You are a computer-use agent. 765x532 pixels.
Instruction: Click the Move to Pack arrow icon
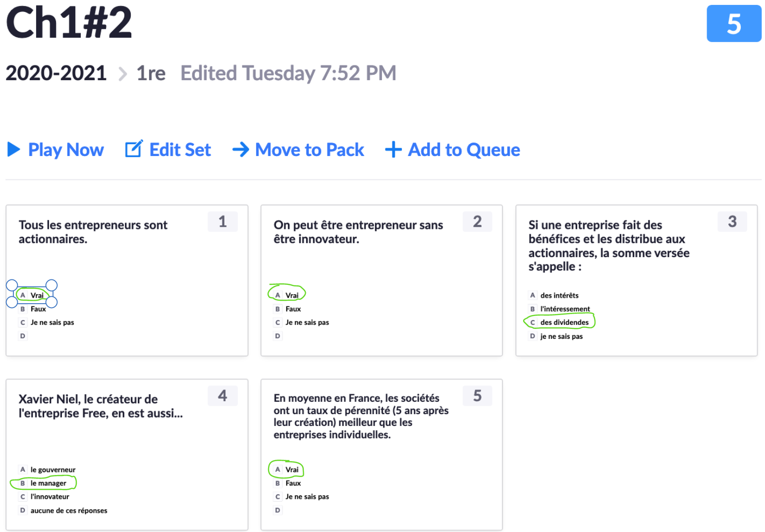coord(241,150)
